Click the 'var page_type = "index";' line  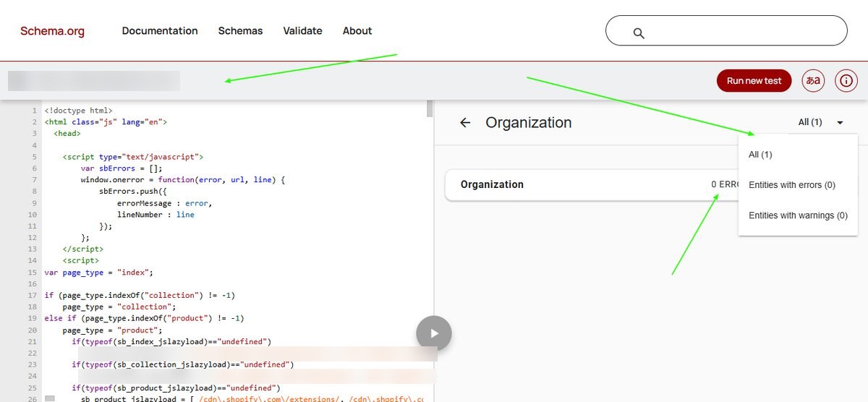98,273
